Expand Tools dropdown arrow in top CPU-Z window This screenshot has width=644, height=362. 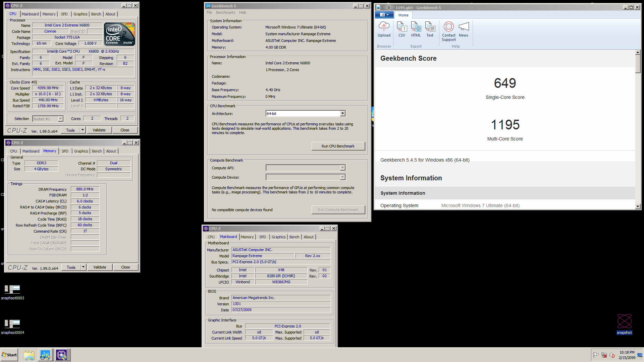coord(83,130)
